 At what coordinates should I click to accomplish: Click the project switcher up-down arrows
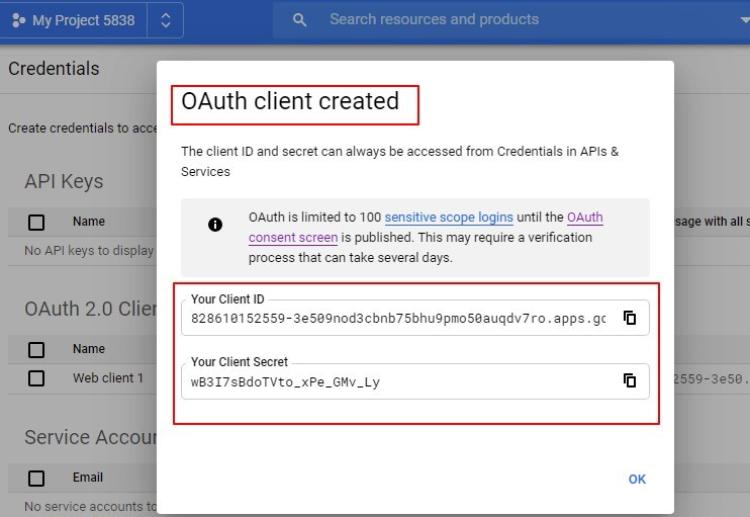pyautogui.click(x=165, y=20)
